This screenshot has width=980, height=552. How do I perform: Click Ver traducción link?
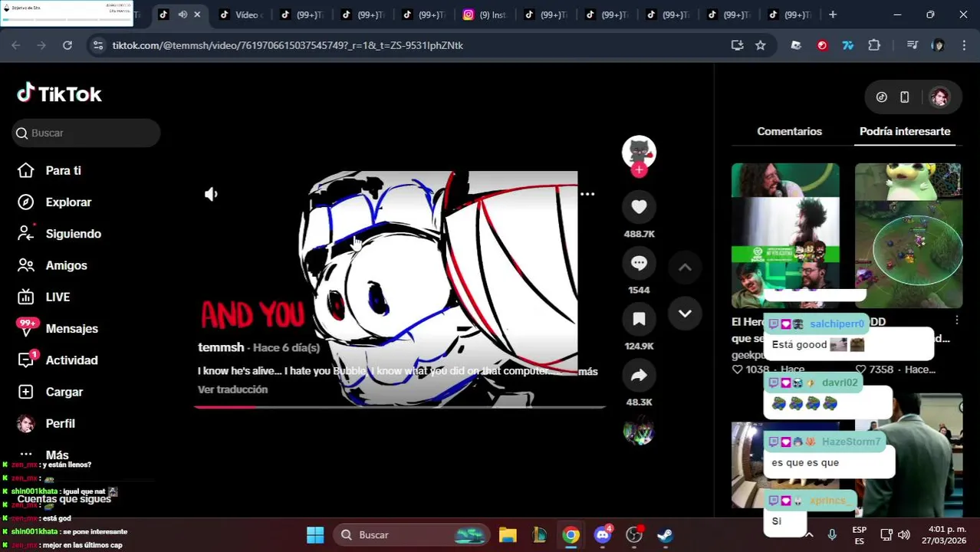pos(232,389)
